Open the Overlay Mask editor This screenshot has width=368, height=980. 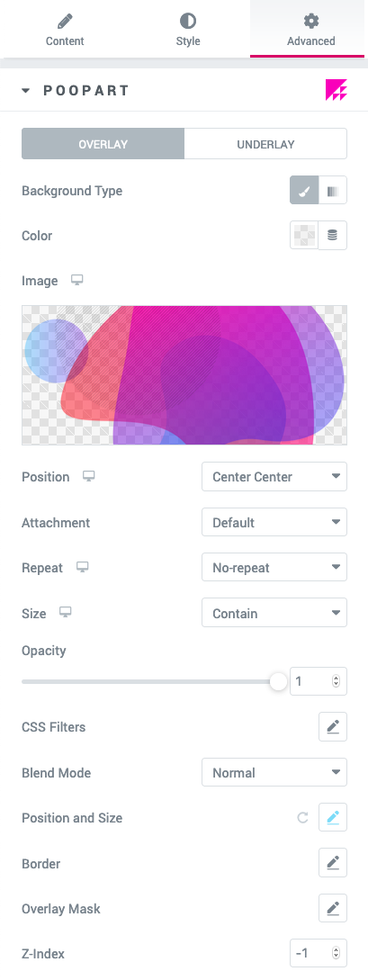coord(333,908)
